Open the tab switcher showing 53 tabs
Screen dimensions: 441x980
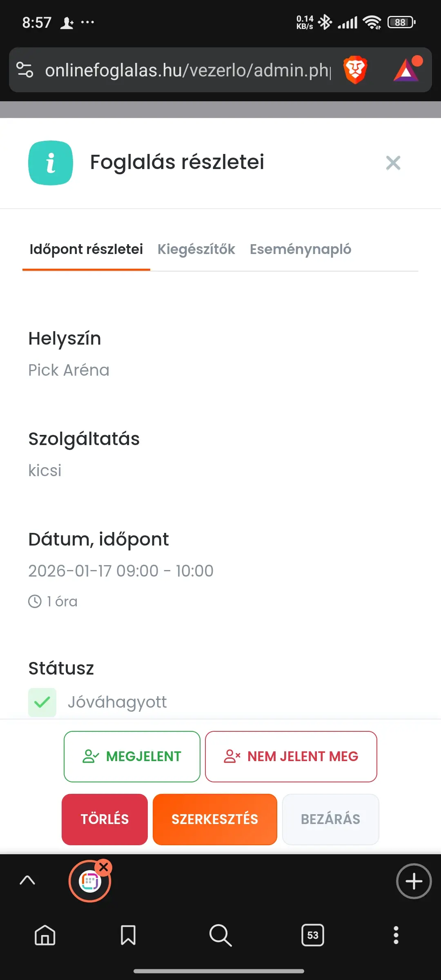coord(313,935)
